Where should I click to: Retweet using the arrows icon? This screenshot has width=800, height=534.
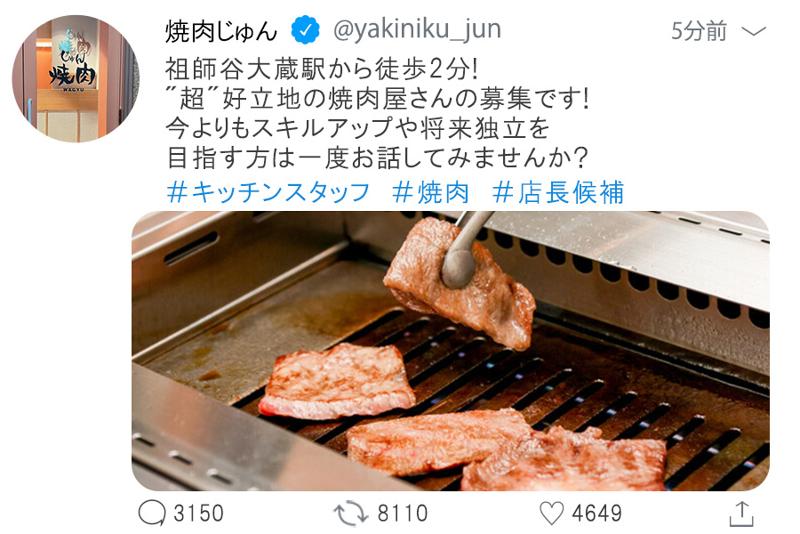351,514
